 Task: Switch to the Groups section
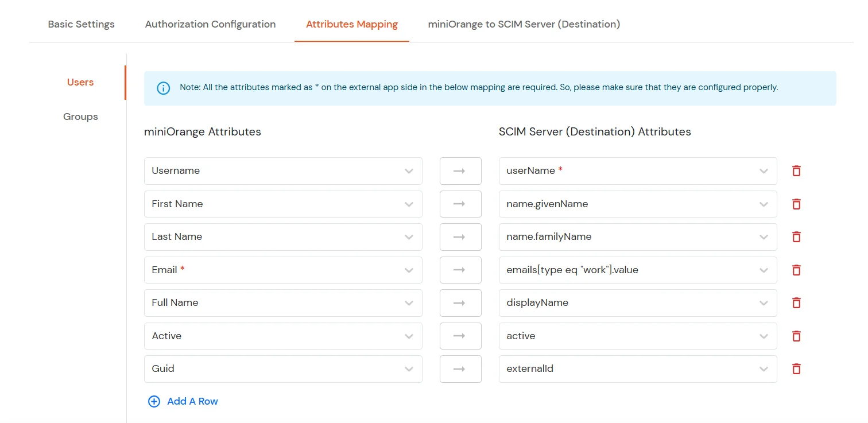80,117
